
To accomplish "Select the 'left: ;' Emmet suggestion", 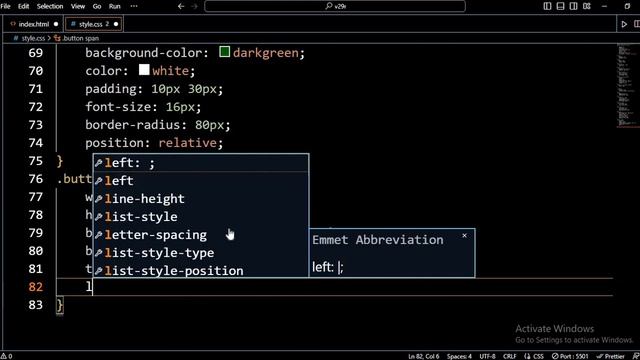I will point(201,163).
